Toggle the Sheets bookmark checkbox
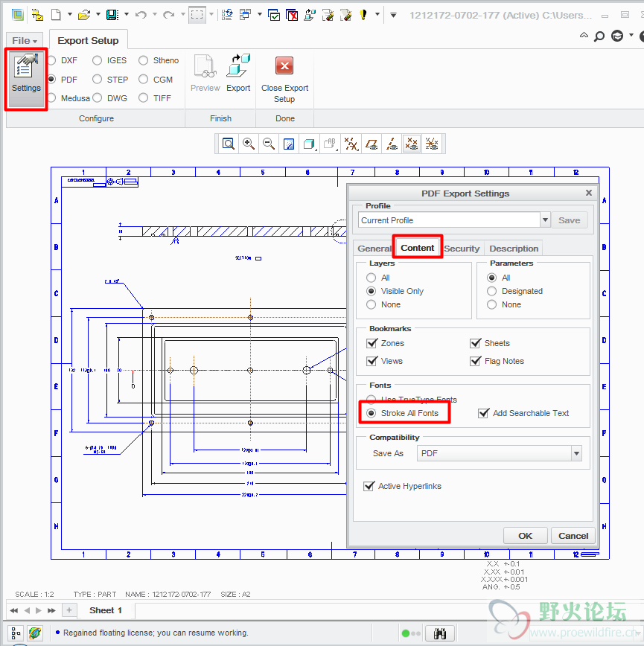644x646 pixels. 475,343
